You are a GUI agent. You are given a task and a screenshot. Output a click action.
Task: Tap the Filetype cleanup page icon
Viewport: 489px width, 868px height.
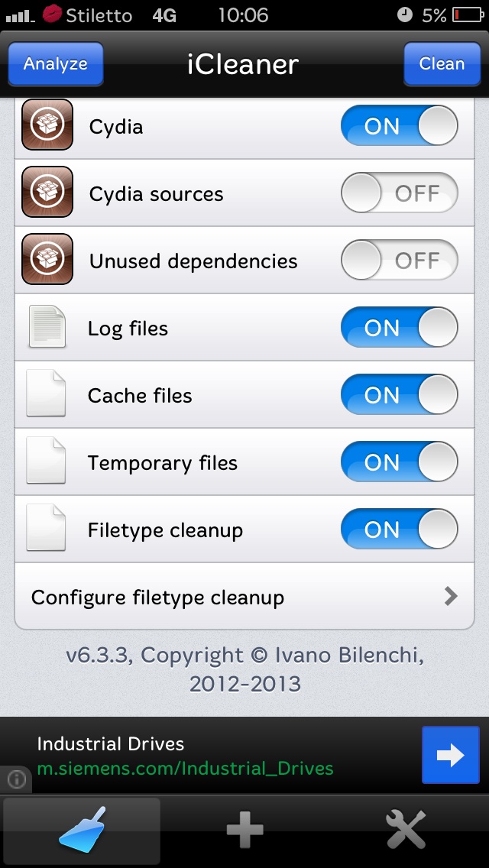47,527
